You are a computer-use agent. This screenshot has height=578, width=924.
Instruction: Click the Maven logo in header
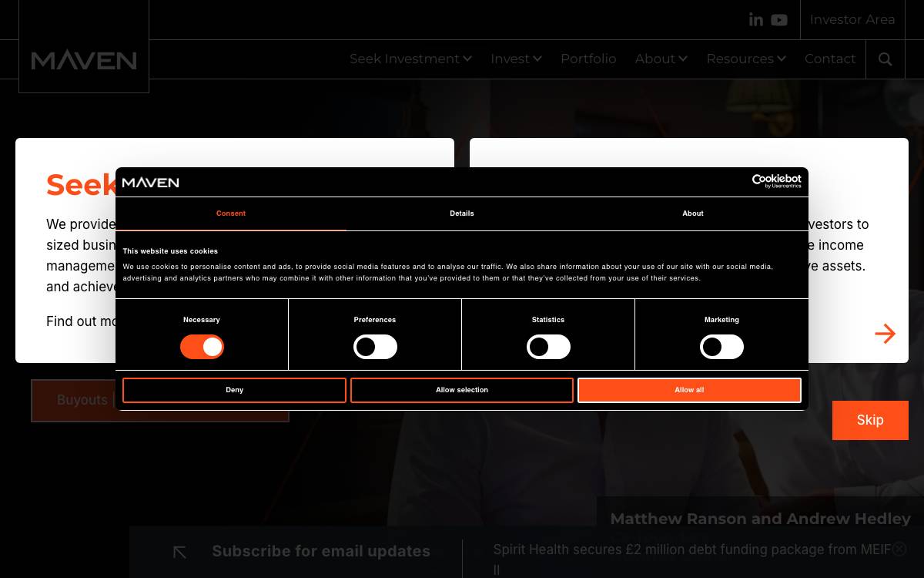(x=84, y=59)
